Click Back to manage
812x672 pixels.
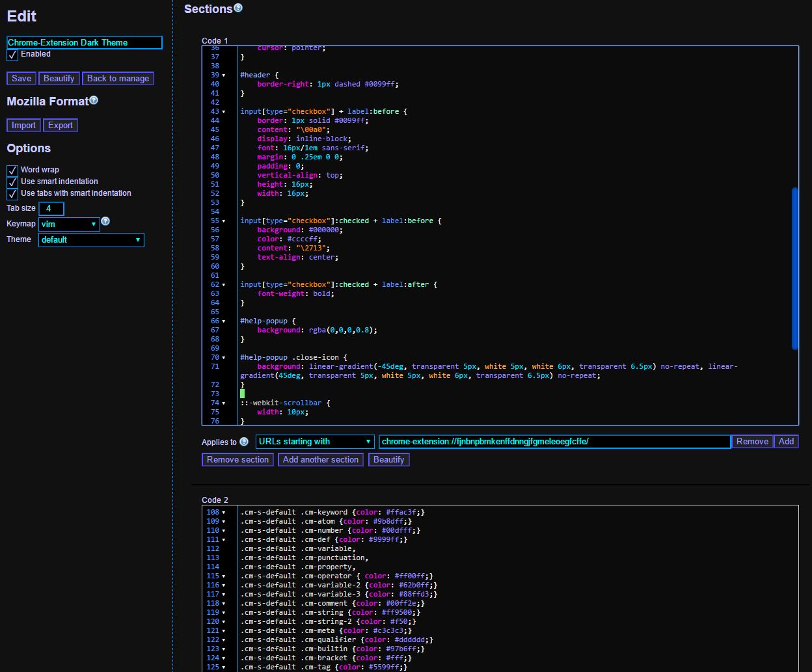(118, 78)
